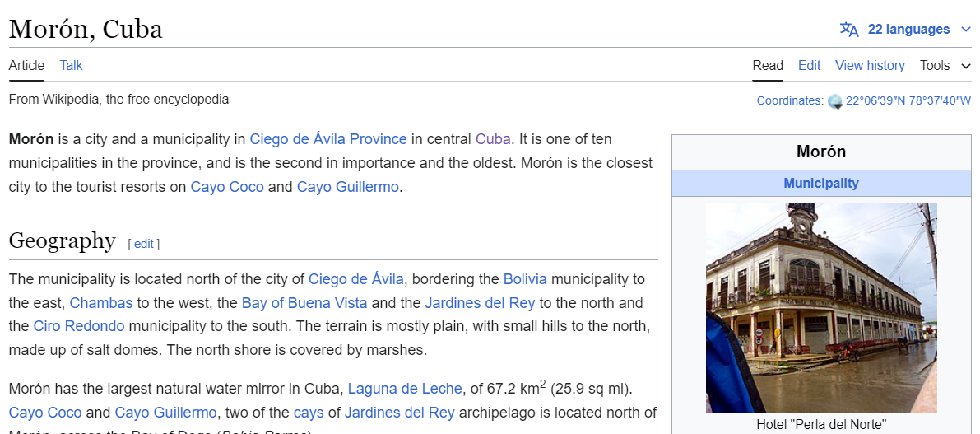Screen dimensions: 980x434
Task: Follow the Bay of Buena Vista link
Action: pyautogui.click(x=304, y=303)
